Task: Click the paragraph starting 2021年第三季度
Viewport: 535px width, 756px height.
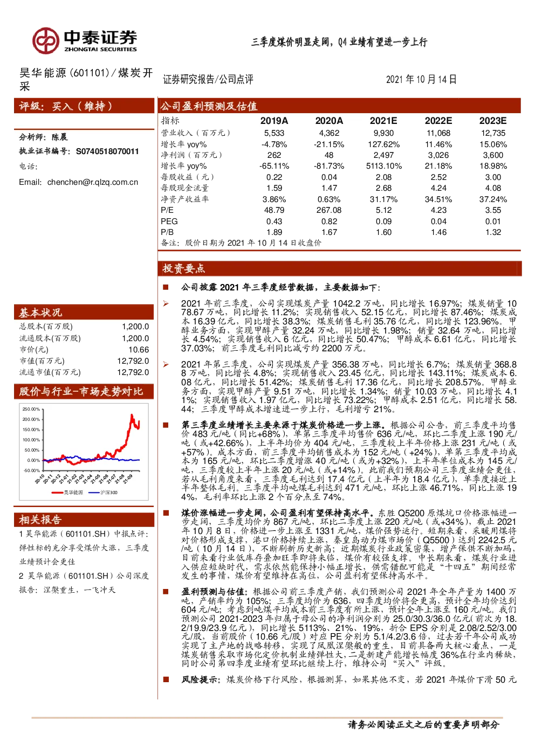Action: pos(349,387)
